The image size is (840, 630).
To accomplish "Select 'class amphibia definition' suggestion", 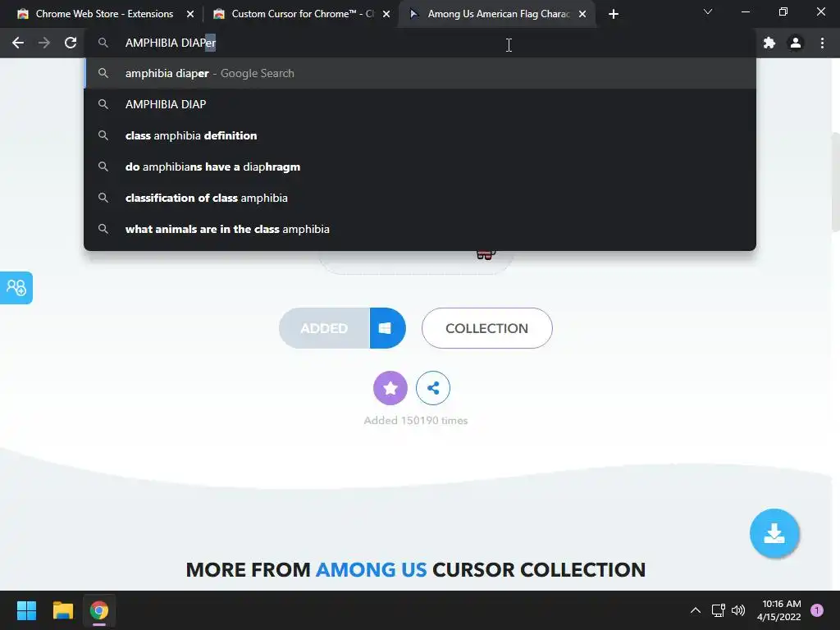I will coord(420,135).
